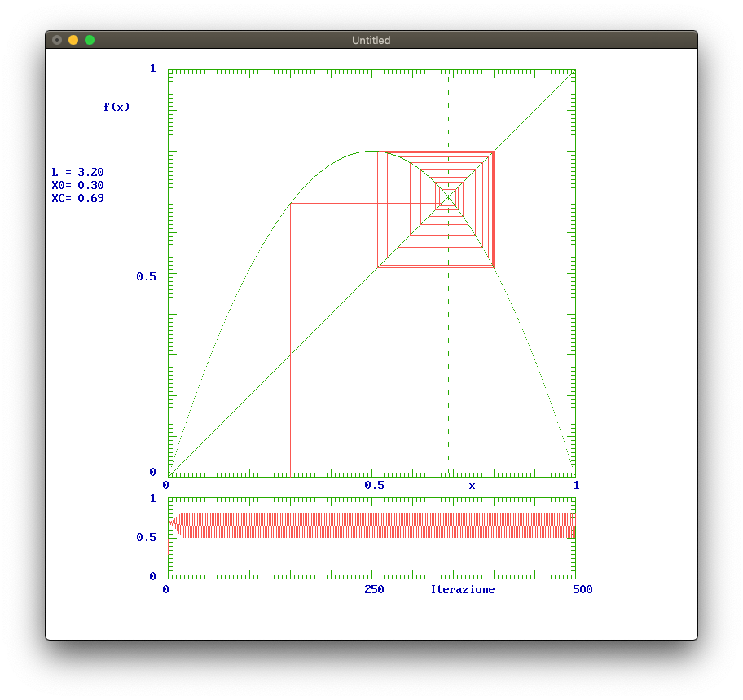Click the red close window button
743x700 pixels.
coord(56,40)
